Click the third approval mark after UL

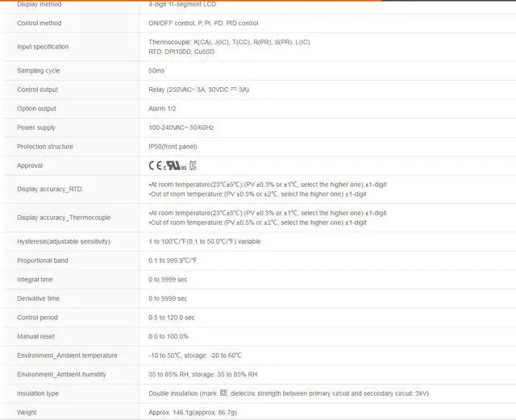tap(193, 166)
